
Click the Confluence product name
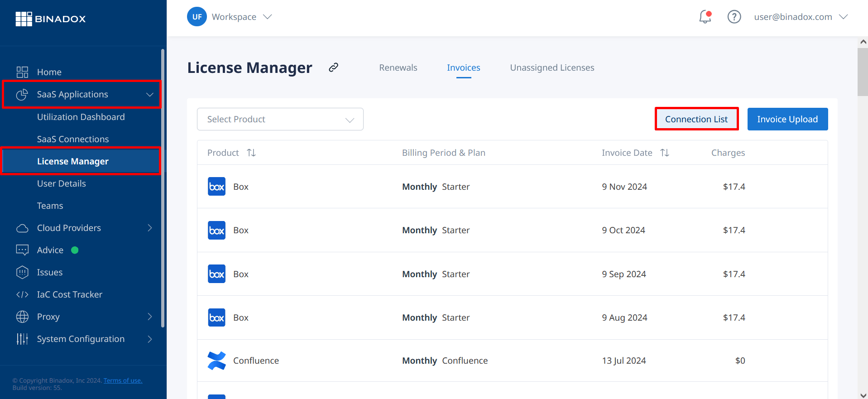point(256,361)
